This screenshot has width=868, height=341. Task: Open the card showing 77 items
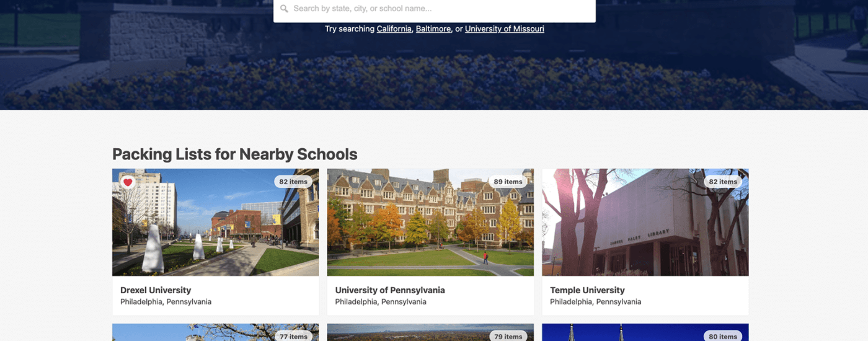coord(215,332)
